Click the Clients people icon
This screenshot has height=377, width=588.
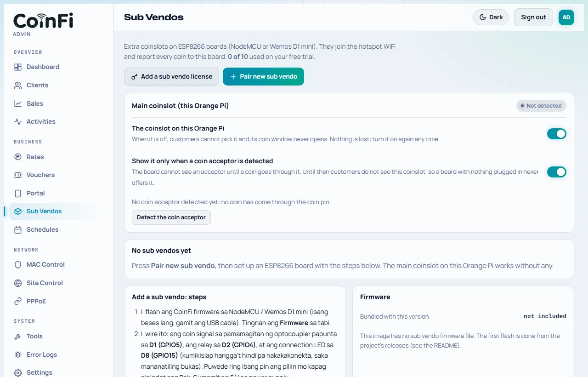(x=18, y=86)
